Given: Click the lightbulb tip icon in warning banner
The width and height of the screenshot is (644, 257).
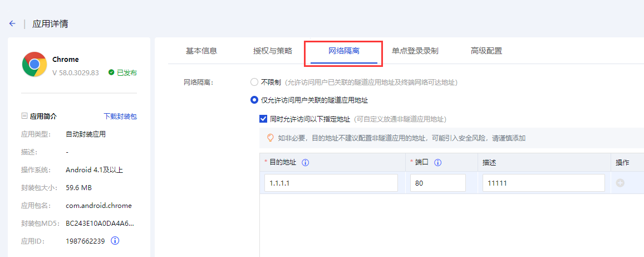Looking at the screenshot, I should coord(271,138).
